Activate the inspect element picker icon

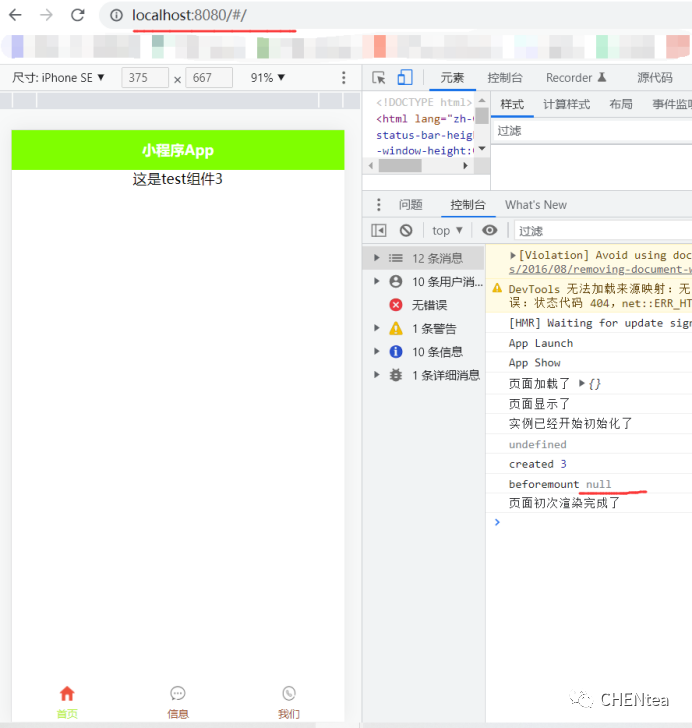pos(379,78)
